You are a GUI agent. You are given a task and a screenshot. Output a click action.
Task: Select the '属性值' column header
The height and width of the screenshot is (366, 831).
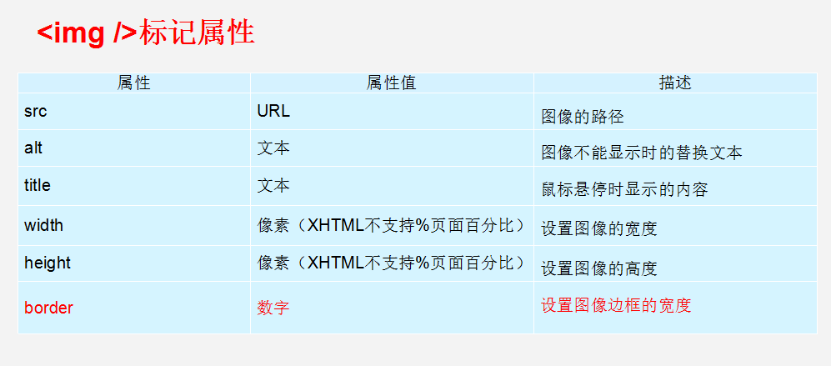point(392,83)
